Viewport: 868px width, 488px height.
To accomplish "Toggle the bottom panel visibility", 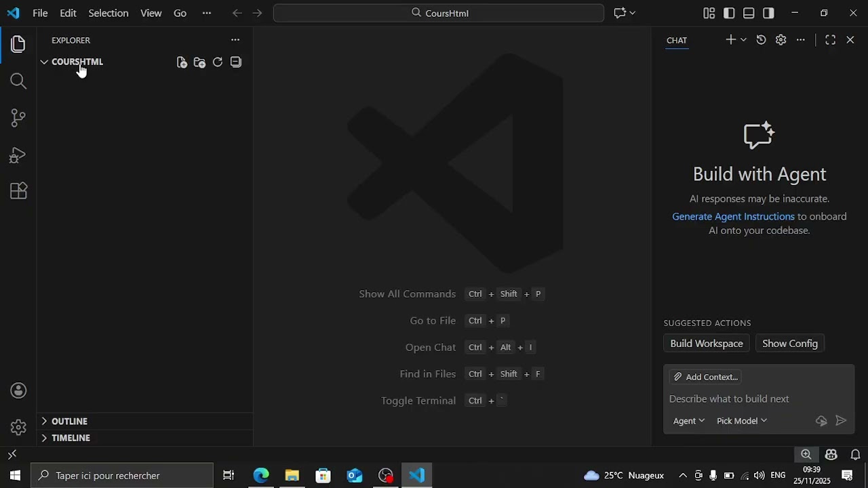I will coord(749,13).
